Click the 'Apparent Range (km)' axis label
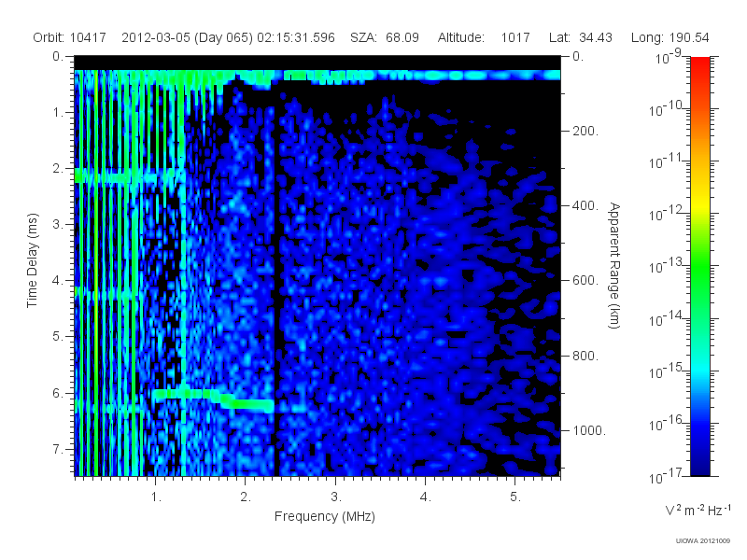This screenshot has height=560, width=747. 614,265
